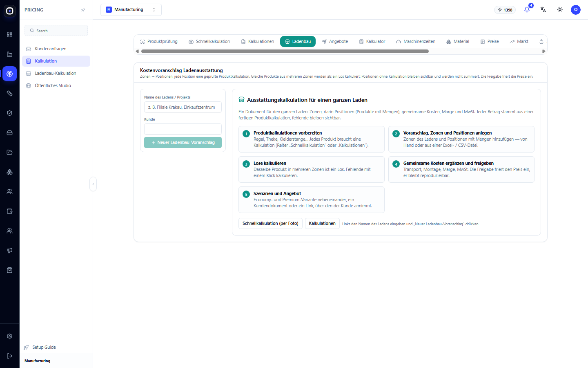Click the Neuer Ladenbau-Voranschlag button

[183, 142]
